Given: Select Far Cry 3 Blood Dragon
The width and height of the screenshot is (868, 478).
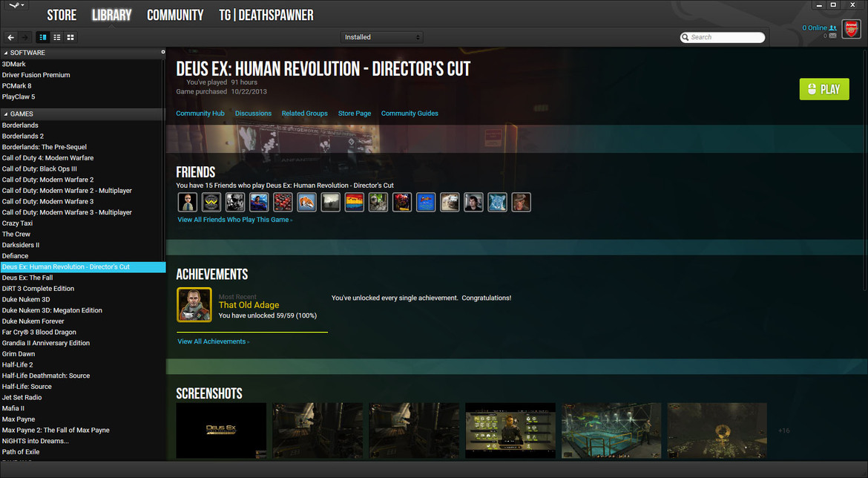Looking at the screenshot, I should (82, 333).
